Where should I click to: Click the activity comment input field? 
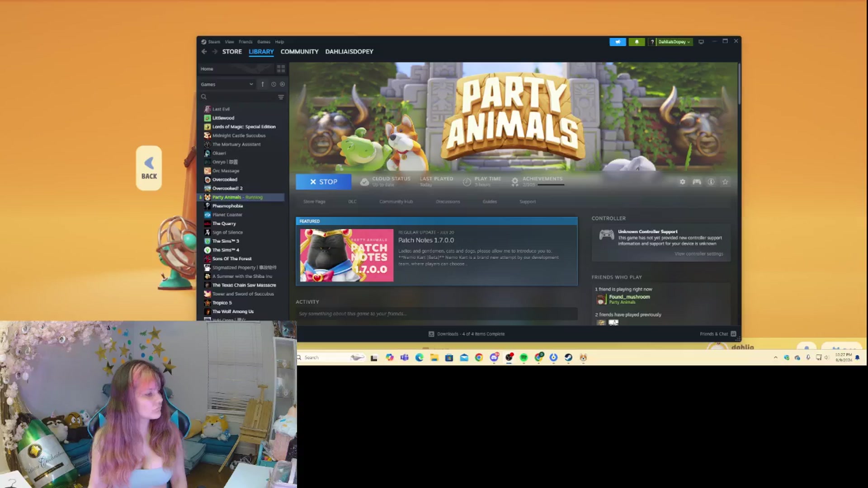coord(436,314)
